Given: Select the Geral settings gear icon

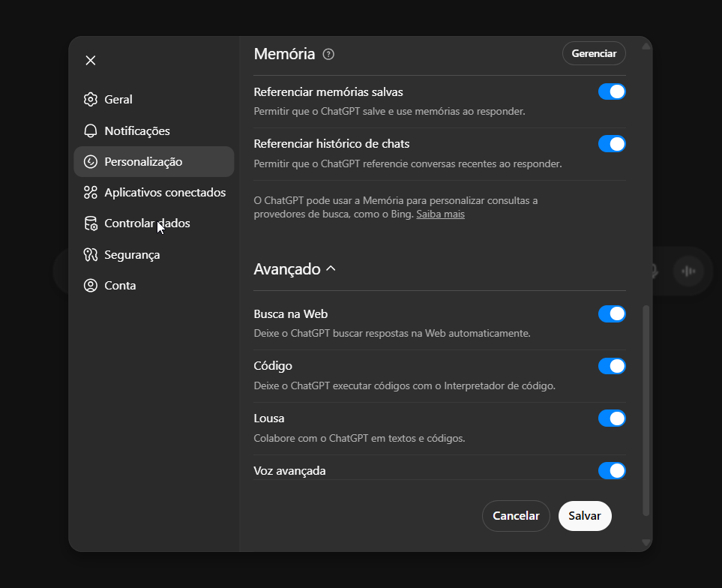Looking at the screenshot, I should [91, 98].
